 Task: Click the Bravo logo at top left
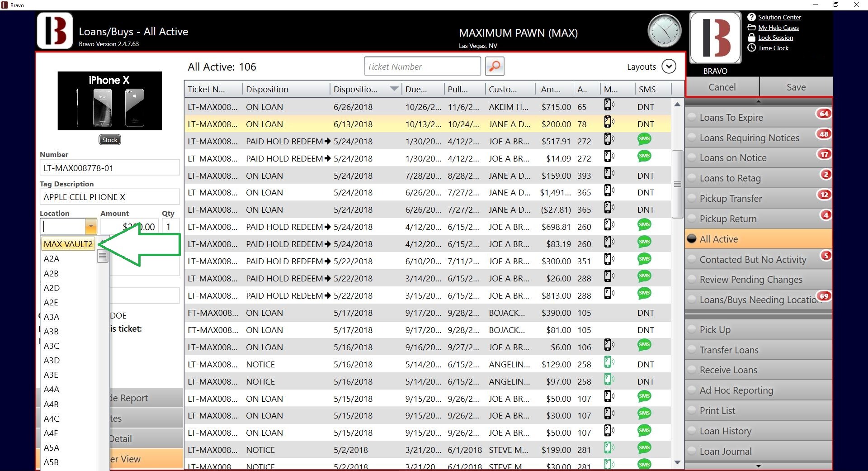tap(55, 31)
